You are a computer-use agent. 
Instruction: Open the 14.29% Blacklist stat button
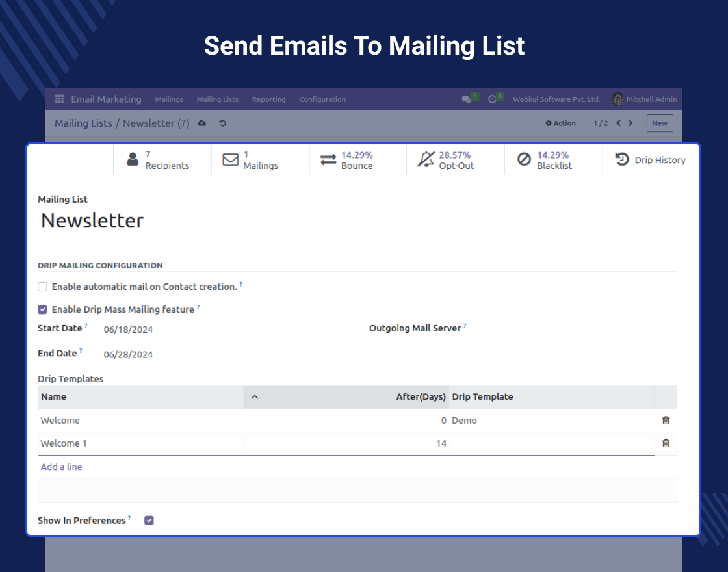pyautogui.click(x=553, y=160)
